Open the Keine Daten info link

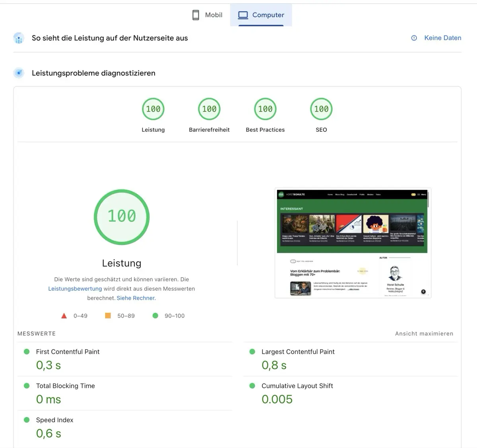443,38
